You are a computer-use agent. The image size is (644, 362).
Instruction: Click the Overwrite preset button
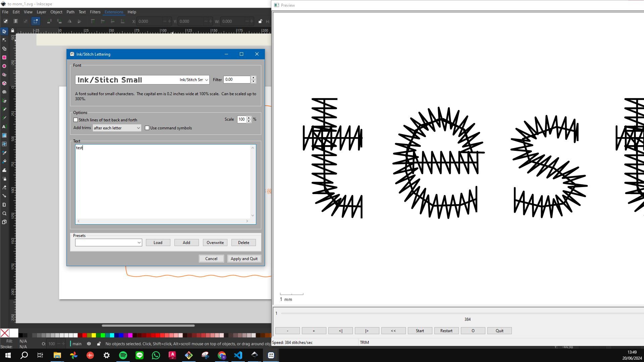(215, 243)
